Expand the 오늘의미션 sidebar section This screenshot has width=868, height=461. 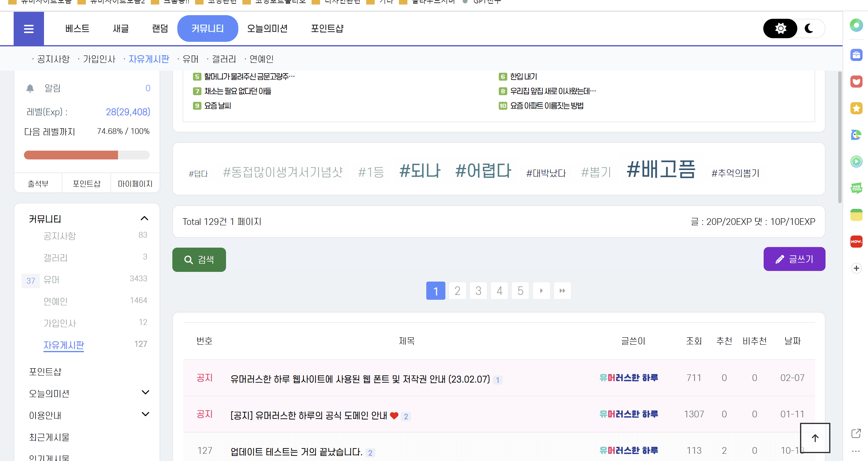(145, 392)
